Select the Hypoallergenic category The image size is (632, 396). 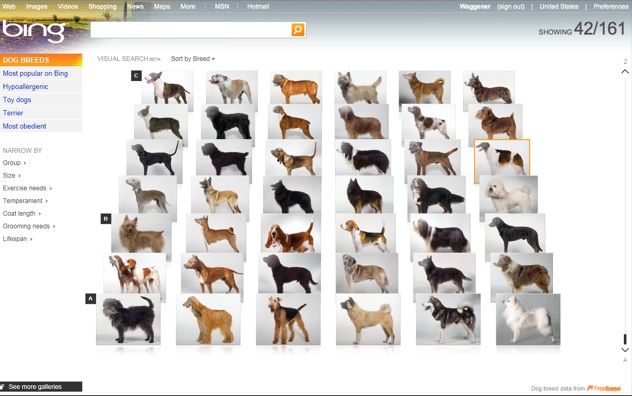click(x=25, y=87)
